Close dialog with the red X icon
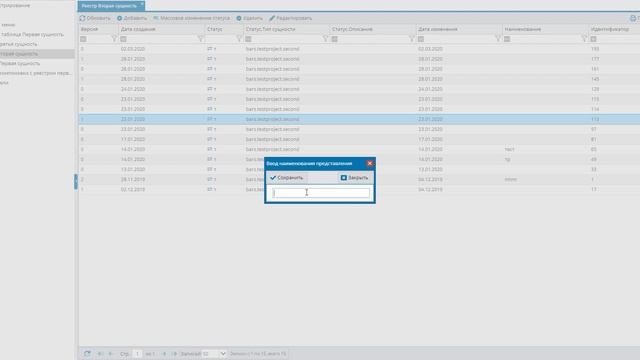 (370, 163)
